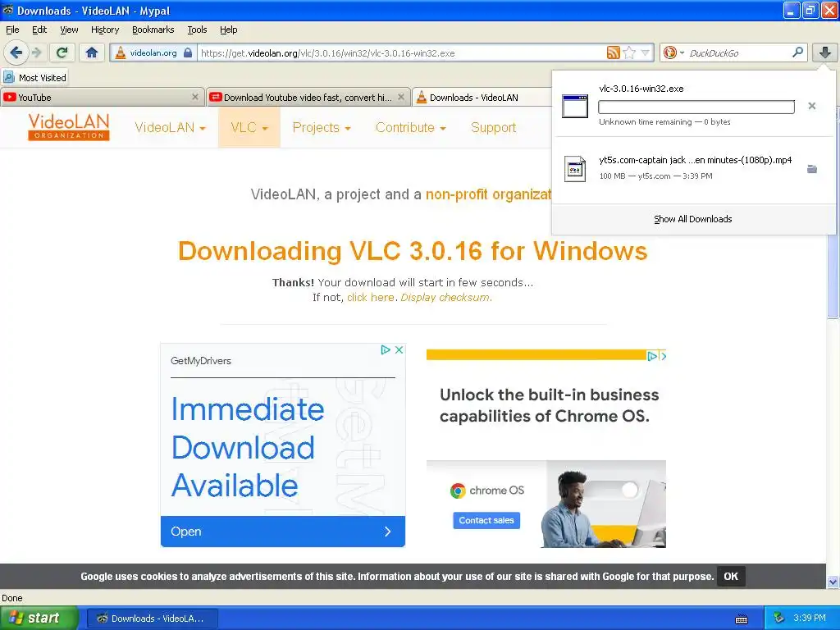Click the 3:39 PM system clock
Screen dimensions: 840x630
pyautogui.click(x=810, y=619)
